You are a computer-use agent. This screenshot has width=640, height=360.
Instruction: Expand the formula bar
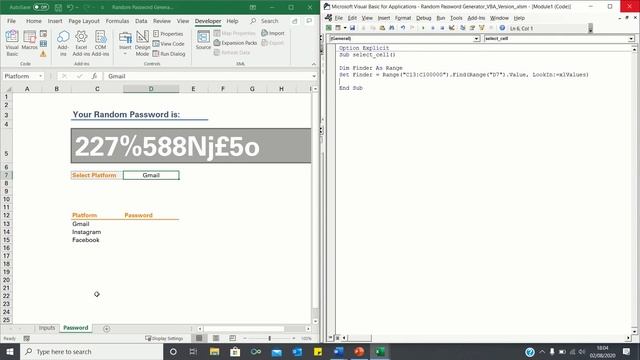click(314, 76)
